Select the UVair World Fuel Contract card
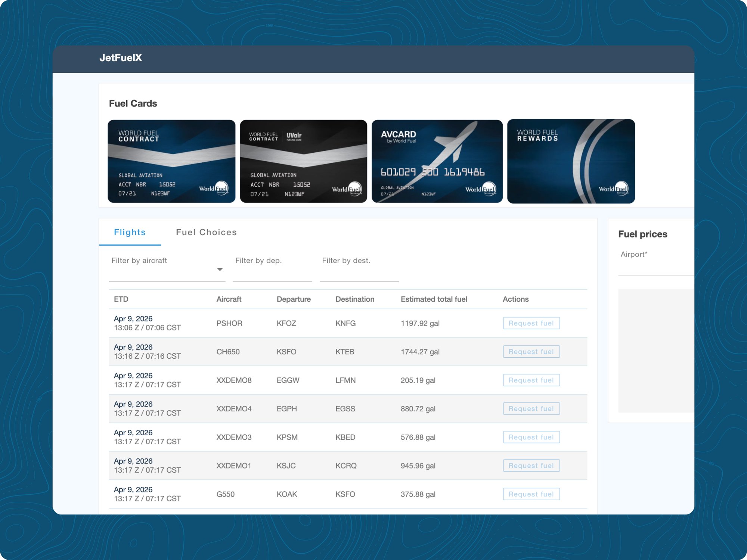Viewport: 747px width, 560px height. (x=304, y=161)
